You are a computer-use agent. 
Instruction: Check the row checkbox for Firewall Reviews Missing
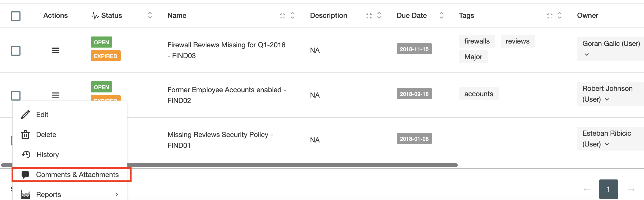[x=15, y=50]
